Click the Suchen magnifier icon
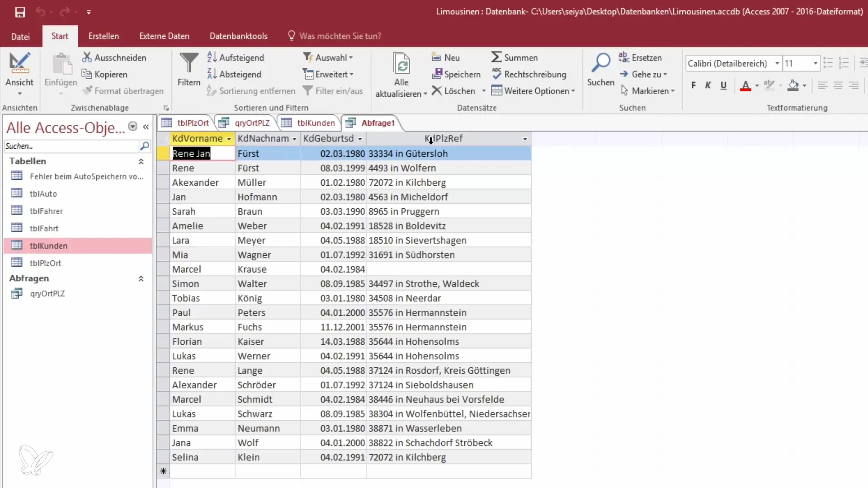 601,63
